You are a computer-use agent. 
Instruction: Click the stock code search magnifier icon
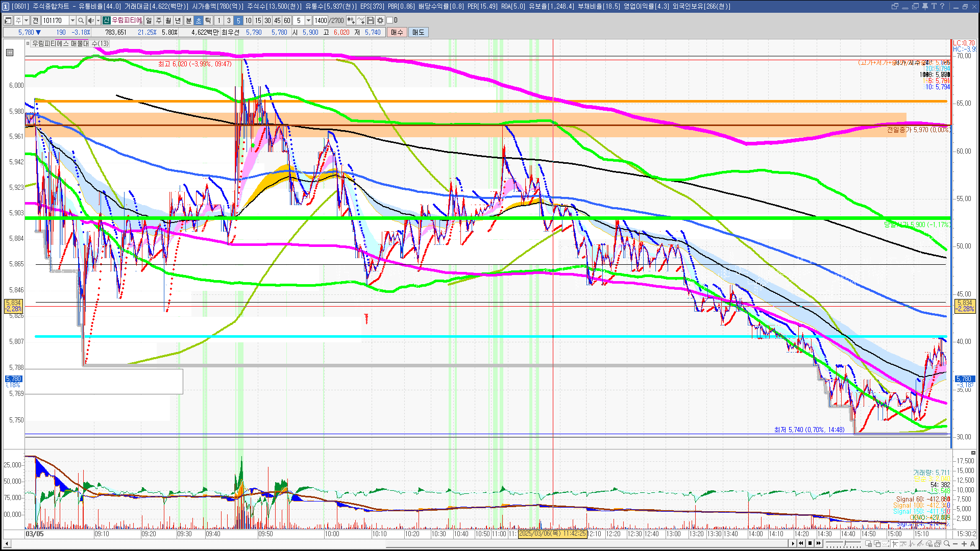tap(81, 20)
